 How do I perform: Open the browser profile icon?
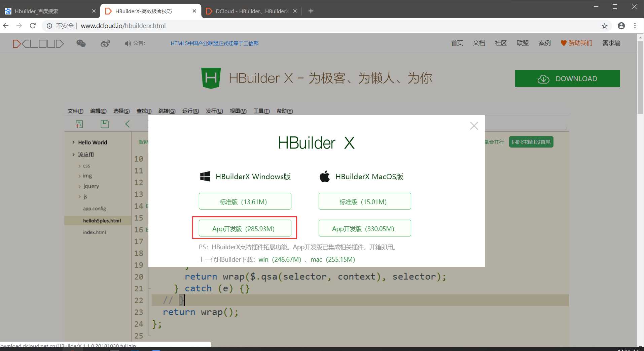[x=621, y=26]
